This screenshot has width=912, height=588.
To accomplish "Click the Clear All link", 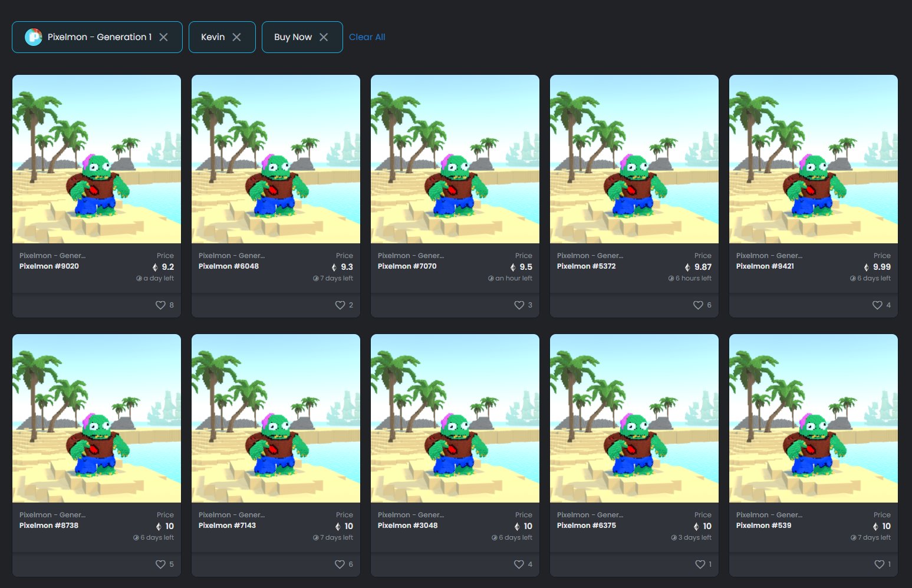I will pyautogui.click(x=367, y=37).
